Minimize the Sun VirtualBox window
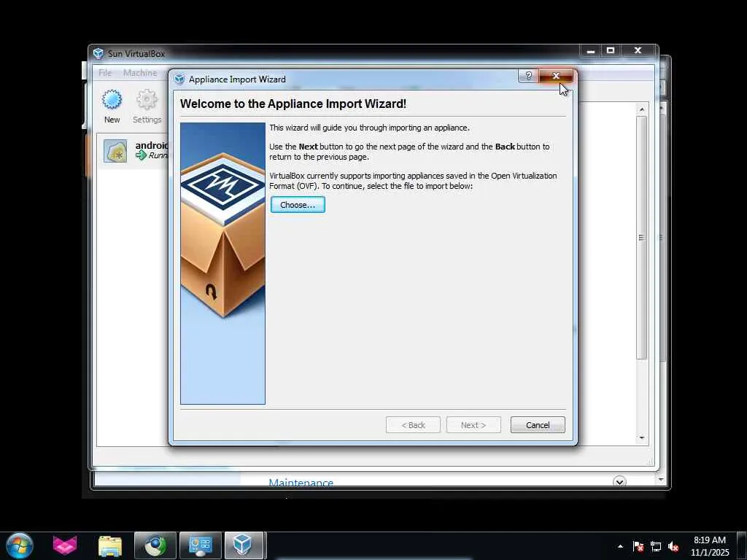This screenshot has height=560, width=747. tap(591, 50)
